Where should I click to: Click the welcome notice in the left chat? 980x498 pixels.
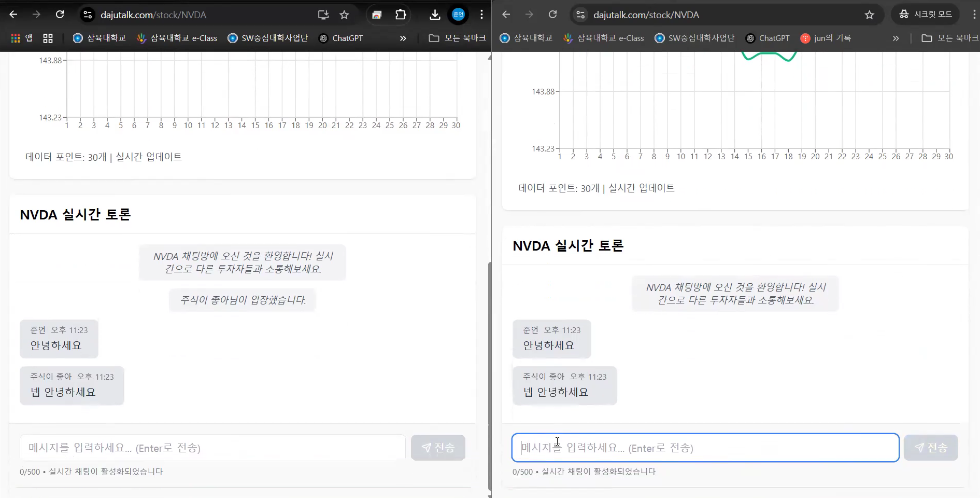242,262
